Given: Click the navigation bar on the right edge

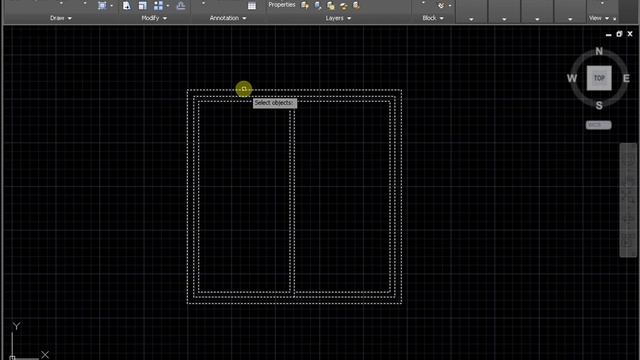Looking at the screenshot, I should click(x=628, y=200).
